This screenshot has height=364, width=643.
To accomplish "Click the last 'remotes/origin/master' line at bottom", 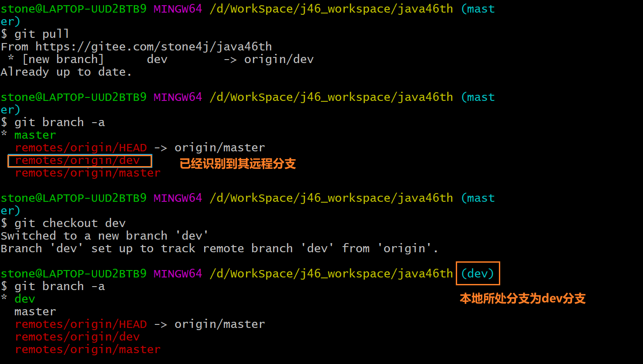I will point(88,350).
